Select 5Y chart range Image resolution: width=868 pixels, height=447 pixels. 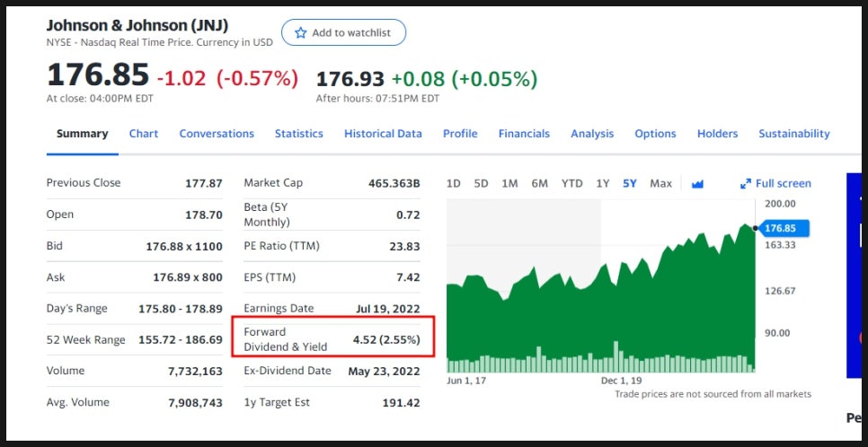click(x=629, y=184)
